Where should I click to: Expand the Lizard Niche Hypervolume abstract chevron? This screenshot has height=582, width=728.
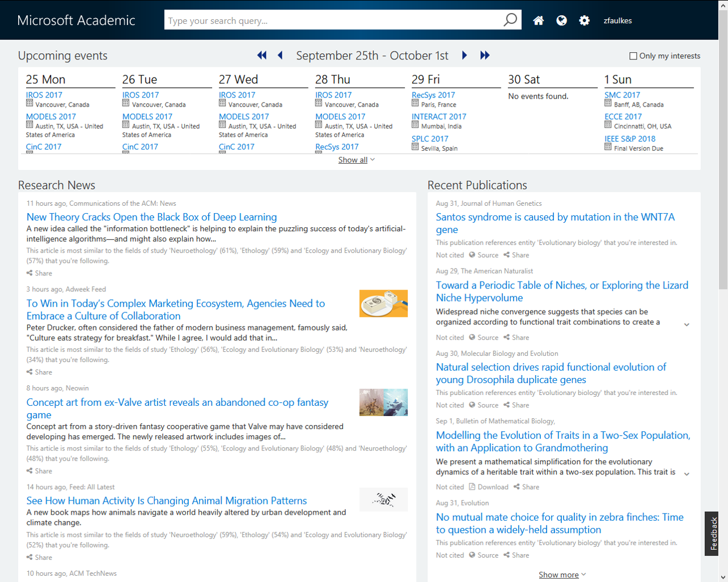[687, 325]
